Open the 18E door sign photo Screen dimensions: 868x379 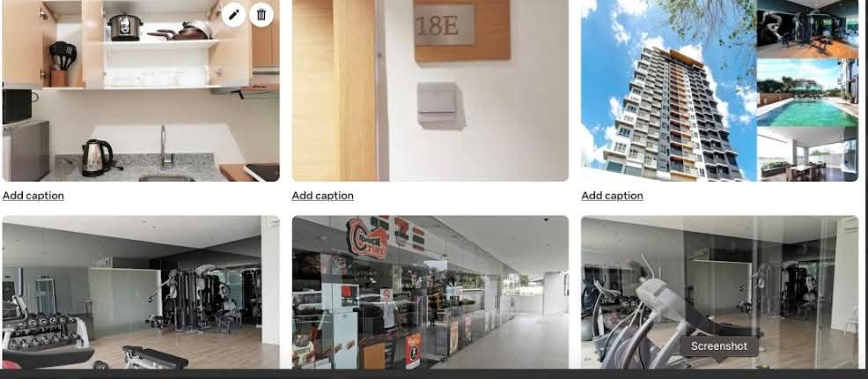click(x=430, y=90)
